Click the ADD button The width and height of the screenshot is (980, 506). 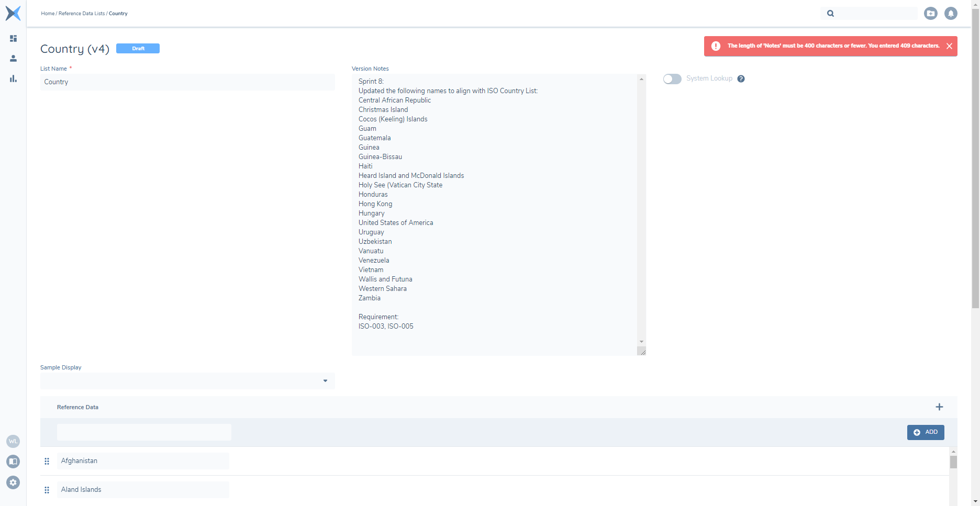tap(925, 432)
